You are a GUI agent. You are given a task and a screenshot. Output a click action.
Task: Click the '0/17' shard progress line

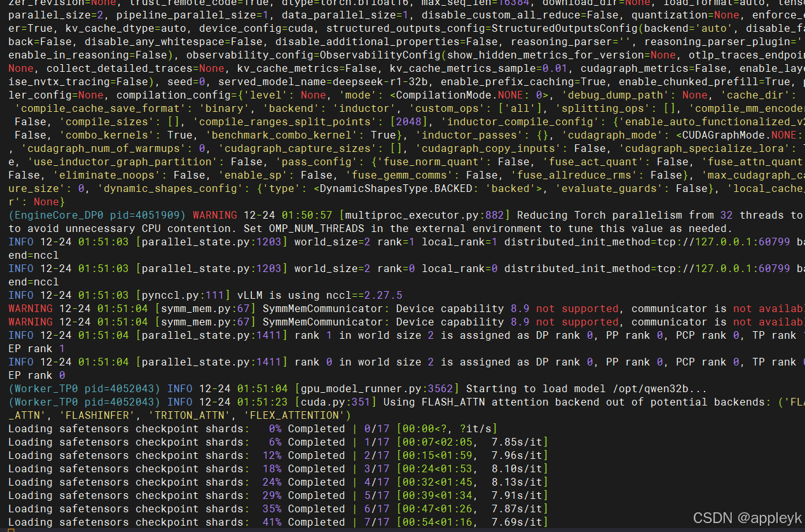coord(252,428)
